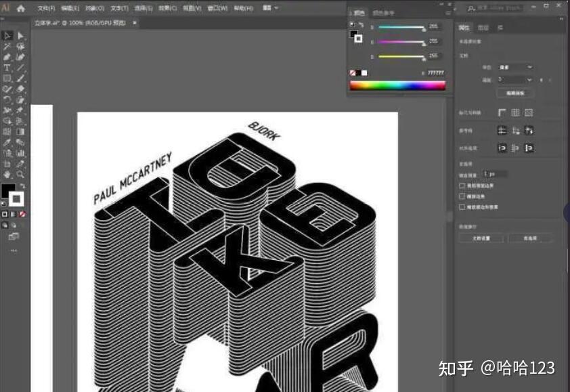Open the 窗口(W) menu
570x392 pixels.
tap(217, 8)
